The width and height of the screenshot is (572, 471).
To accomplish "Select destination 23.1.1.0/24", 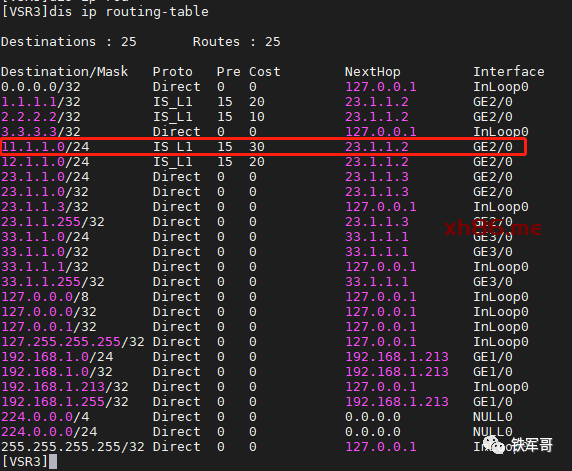I will click(45, 177).
